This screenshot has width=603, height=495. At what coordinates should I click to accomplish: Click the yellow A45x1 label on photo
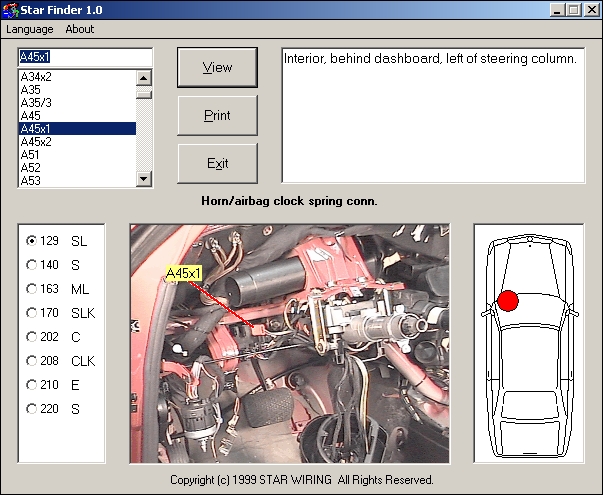tap(184, 273)
